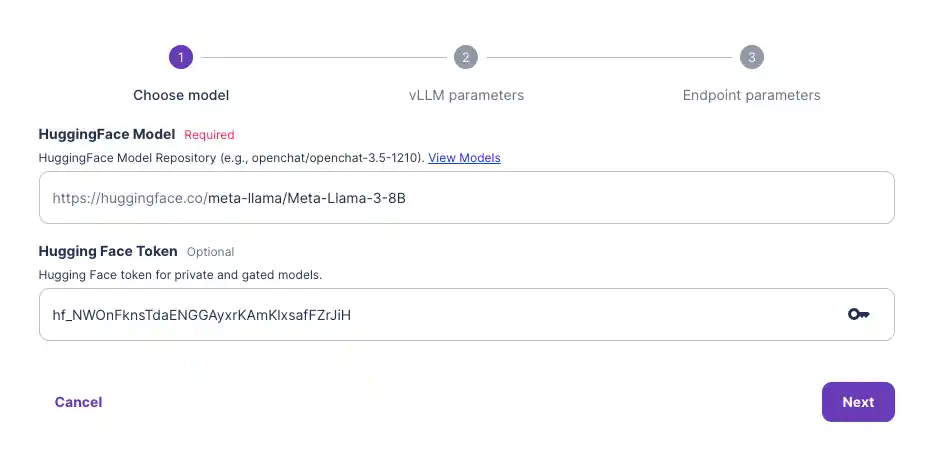Select step 1 circle in the stepper
The height and width of the screenshot is (450, 932).
(180, 57)
